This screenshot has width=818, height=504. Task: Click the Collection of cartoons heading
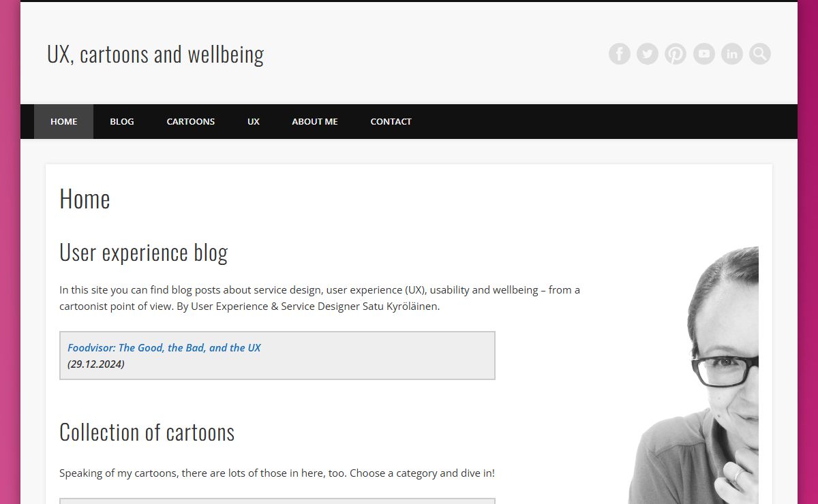[x=147, y=432]
